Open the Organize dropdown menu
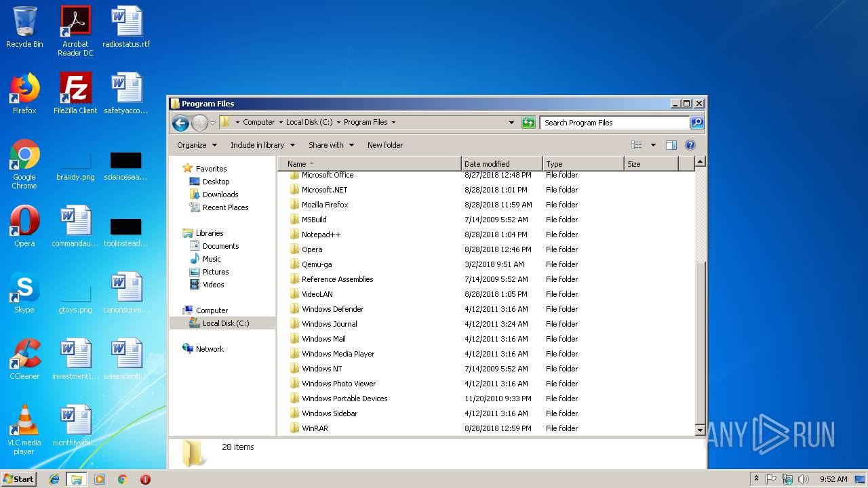Image resolution: width=868 pixels, height=488 pixels. [x=197, y=145]
